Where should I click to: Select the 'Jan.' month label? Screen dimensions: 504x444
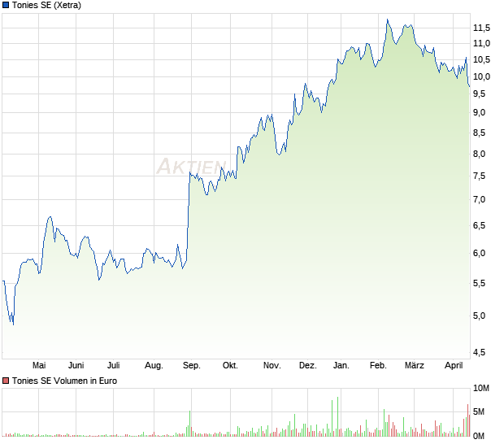[x=341, y=365]
